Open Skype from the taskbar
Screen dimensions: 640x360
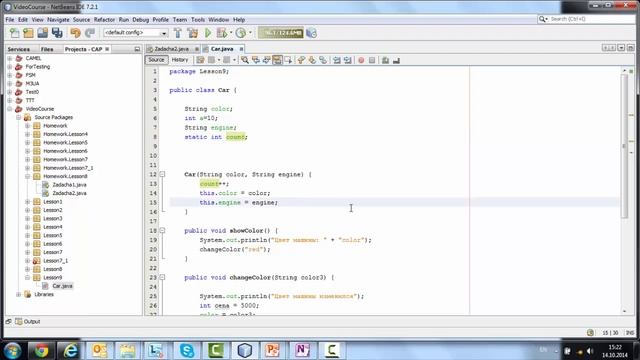tap(187, 350)
